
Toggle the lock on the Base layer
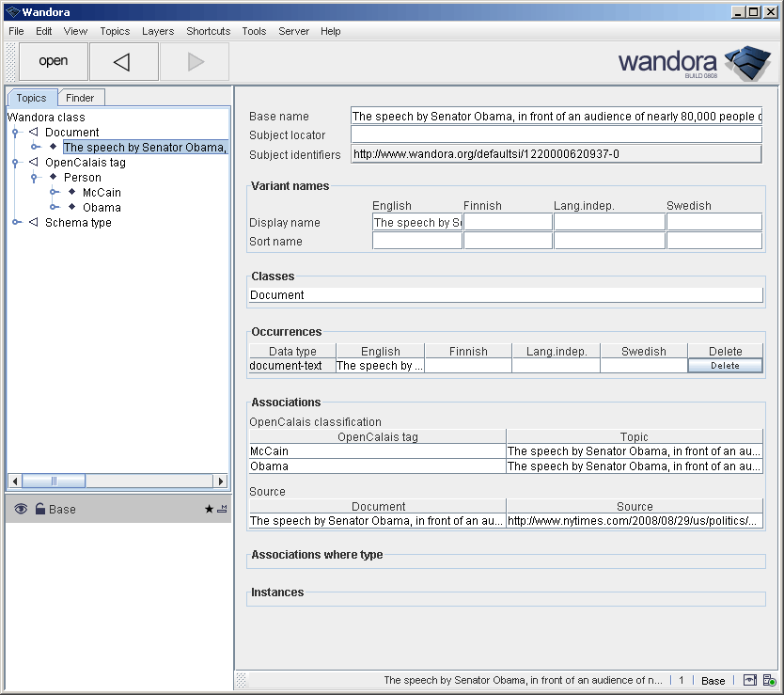40,510
